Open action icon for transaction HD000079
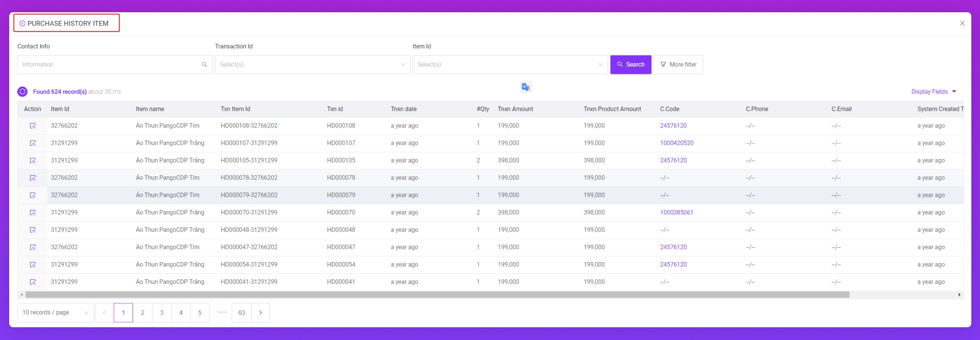The width and height of the screenshot is (980, 340). tap(33, 195)
